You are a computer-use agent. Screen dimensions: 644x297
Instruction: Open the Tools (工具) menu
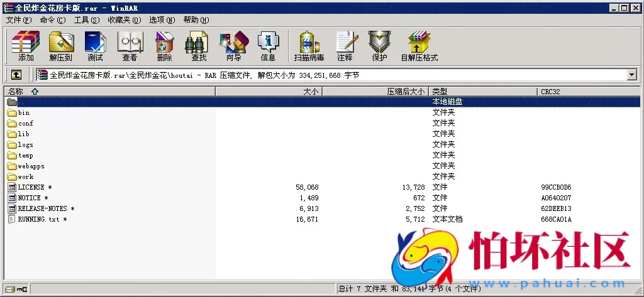87,20
